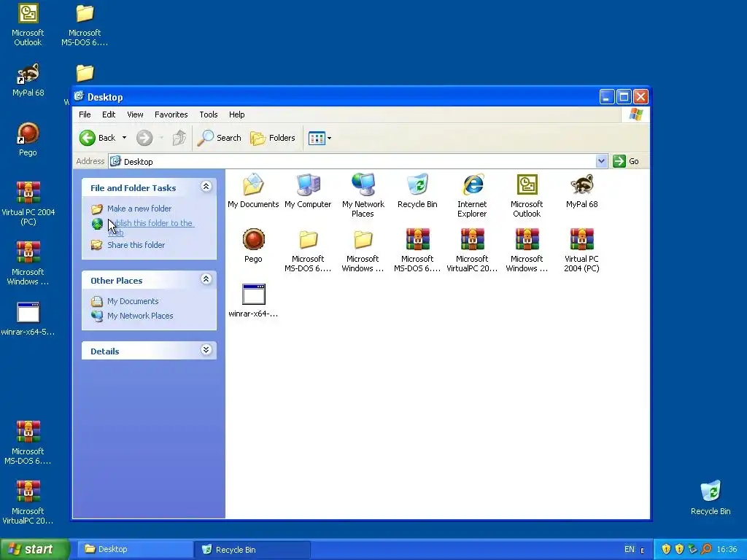Collapse the Other Places panel
Screen dimensions: 747x560
point(206,279)
